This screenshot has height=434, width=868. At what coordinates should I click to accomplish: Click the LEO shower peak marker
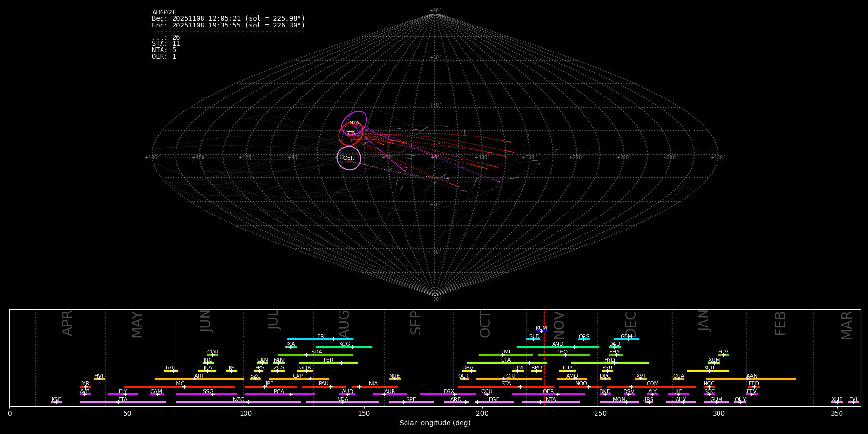(565, 355)
